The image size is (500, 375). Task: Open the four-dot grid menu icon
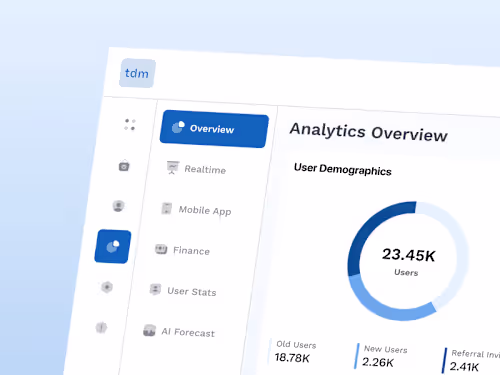click(130, 125)
